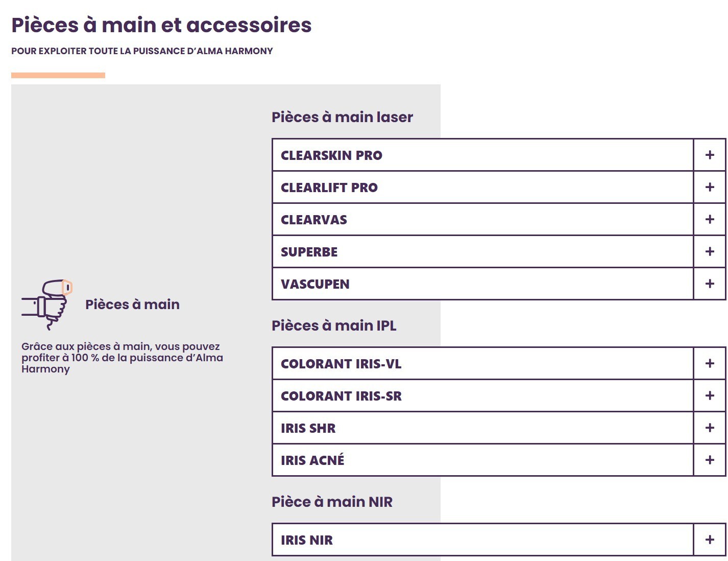The height and width of the screenshot is (561, 728).
Task: Click the Pièces à main laser heading
Action: [342, 117]
